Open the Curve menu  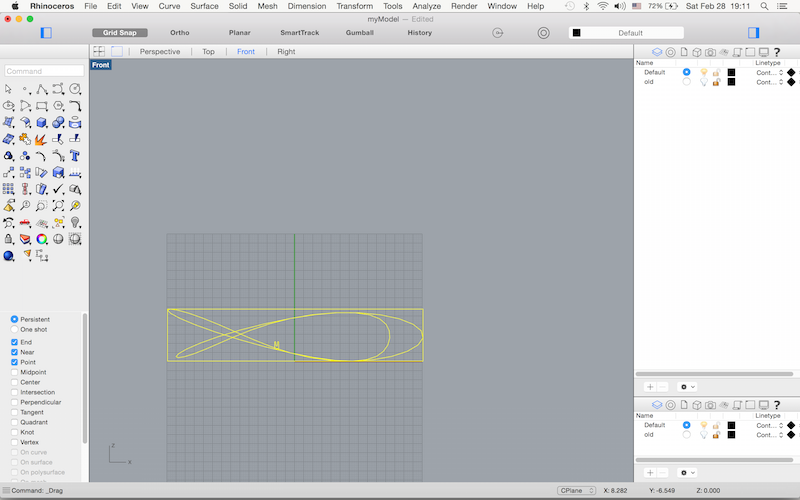[x=169, y=6]
